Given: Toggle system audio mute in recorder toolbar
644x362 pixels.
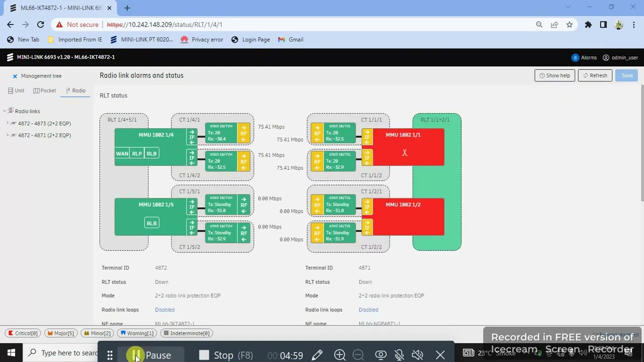Looking at the screenshot, I should (x=417, y=355).
